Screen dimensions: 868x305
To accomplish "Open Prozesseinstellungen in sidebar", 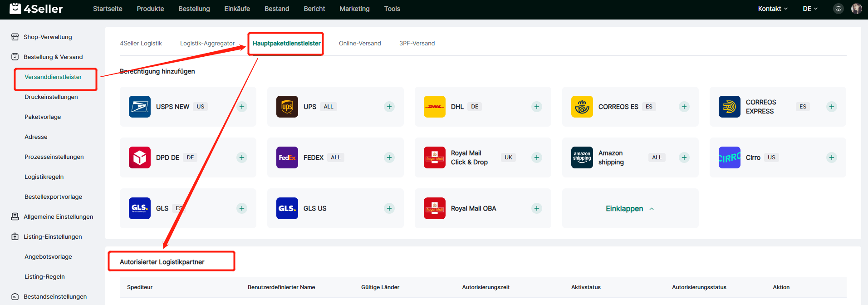I will pos(54,157).
